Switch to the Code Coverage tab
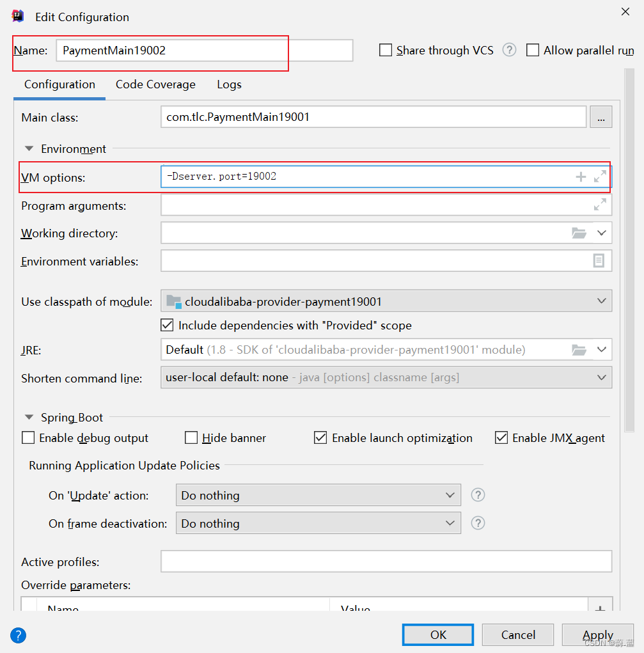 (x=155, y=84)
